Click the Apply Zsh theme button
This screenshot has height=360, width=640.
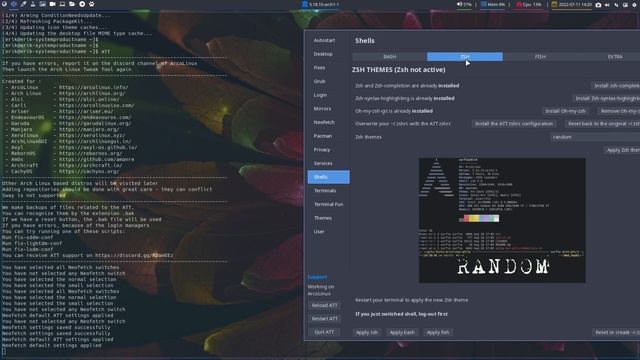coord(622,150)
